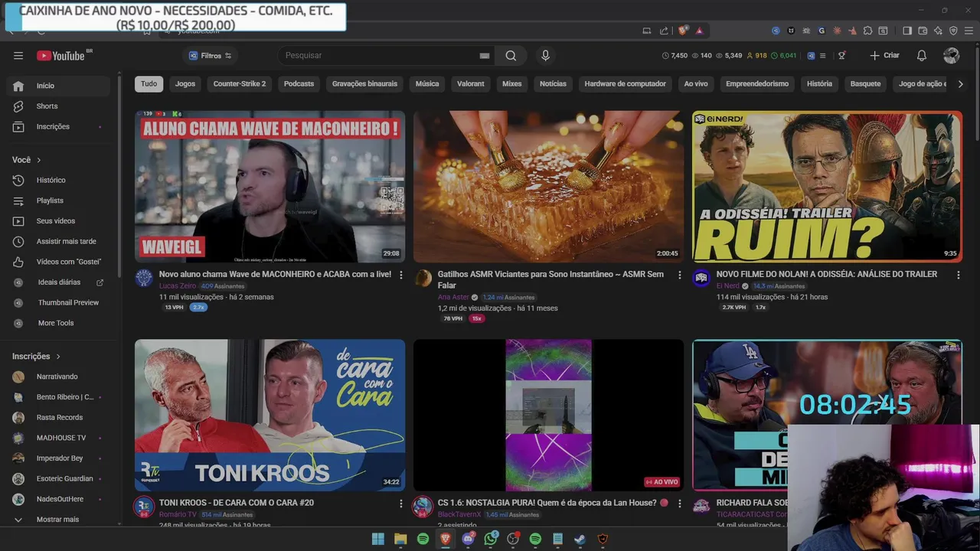Open WhatsApp from the taskbar
The height and width of the screenshot is (551, 980).
pos(490,539)
